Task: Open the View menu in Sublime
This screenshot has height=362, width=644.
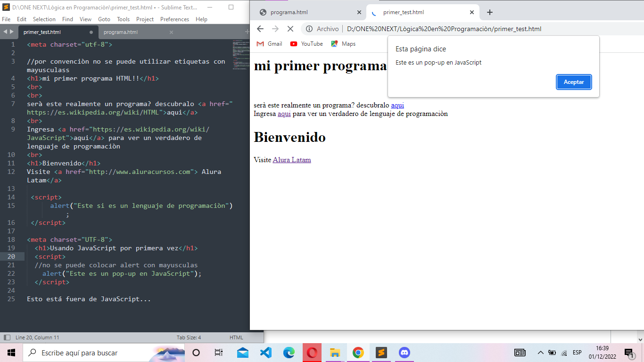Action: 85,19
